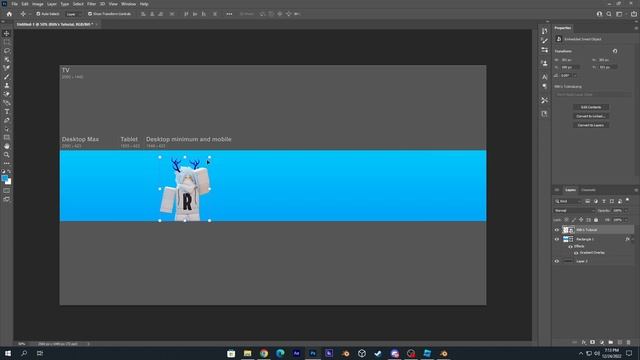Collapse the Rectangle 1 effects list arrow
This screenshot has width=640, height=360.
pyautogui.click(x=633, y=239)
